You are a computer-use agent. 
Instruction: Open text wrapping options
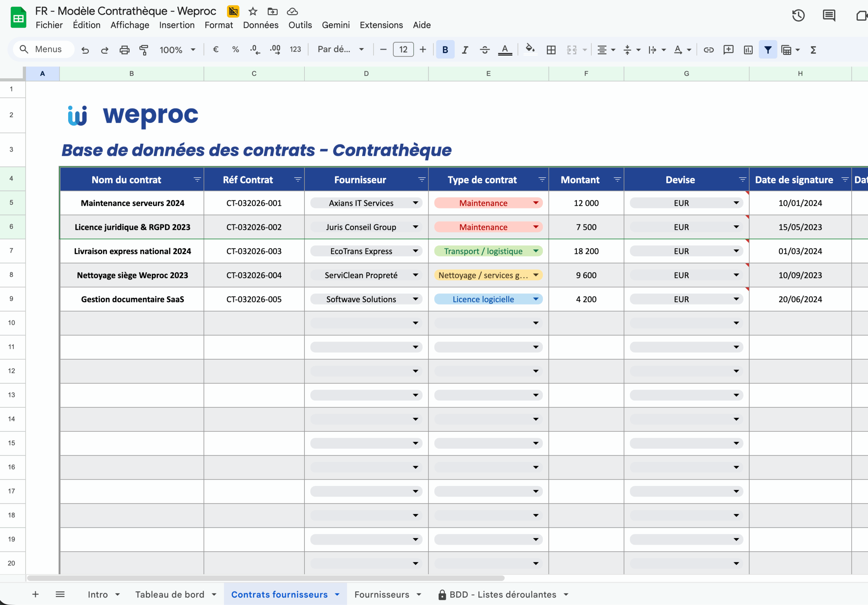(657, 49)
